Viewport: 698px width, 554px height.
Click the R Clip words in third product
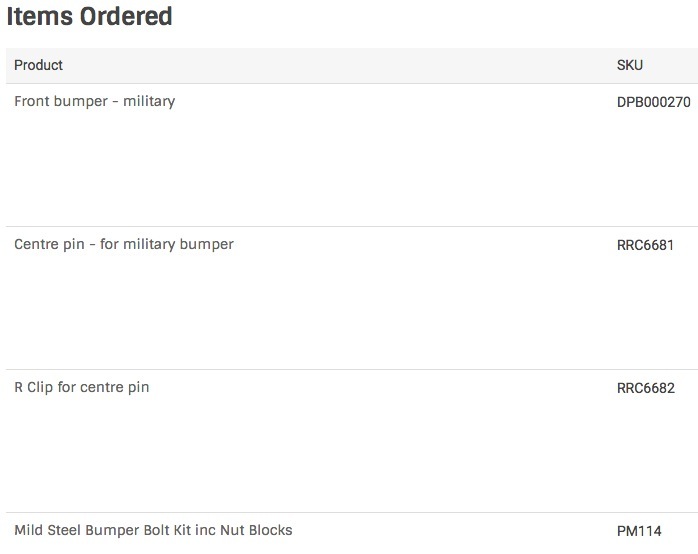[x=33, y=387]
